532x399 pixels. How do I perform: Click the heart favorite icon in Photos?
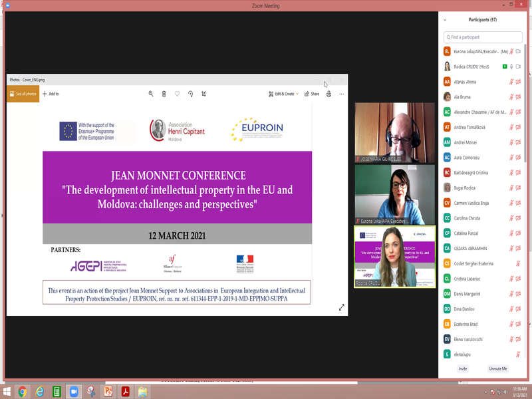[178, 94]
